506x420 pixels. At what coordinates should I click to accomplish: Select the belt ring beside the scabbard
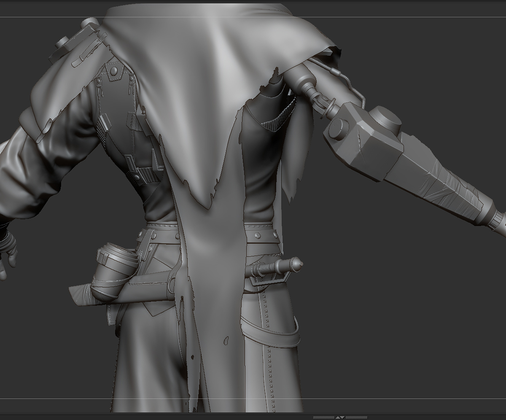pos(170,285)
